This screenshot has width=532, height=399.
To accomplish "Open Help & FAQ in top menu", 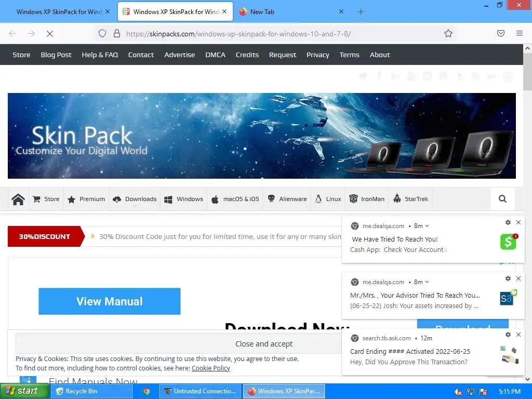I will (100, 55).
